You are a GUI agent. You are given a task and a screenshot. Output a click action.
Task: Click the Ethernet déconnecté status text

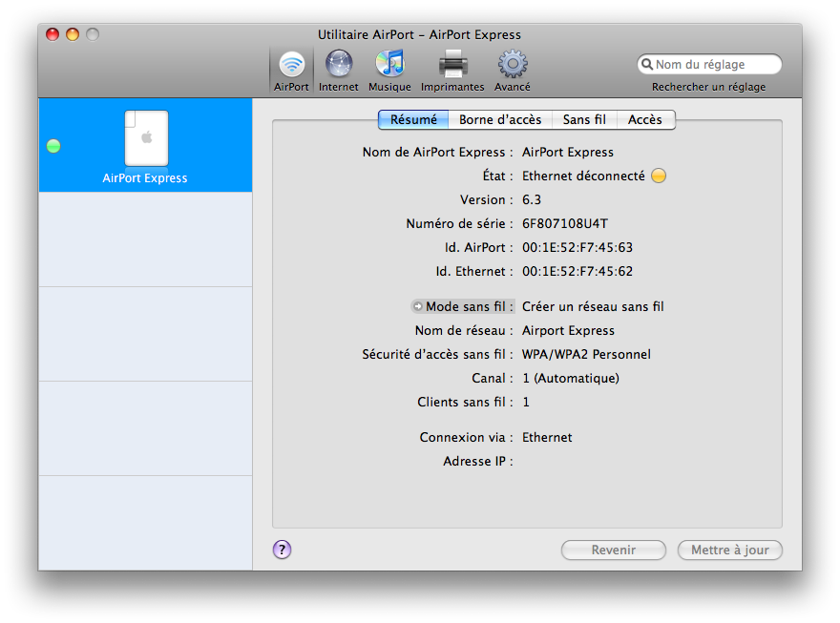coord(583,177)
